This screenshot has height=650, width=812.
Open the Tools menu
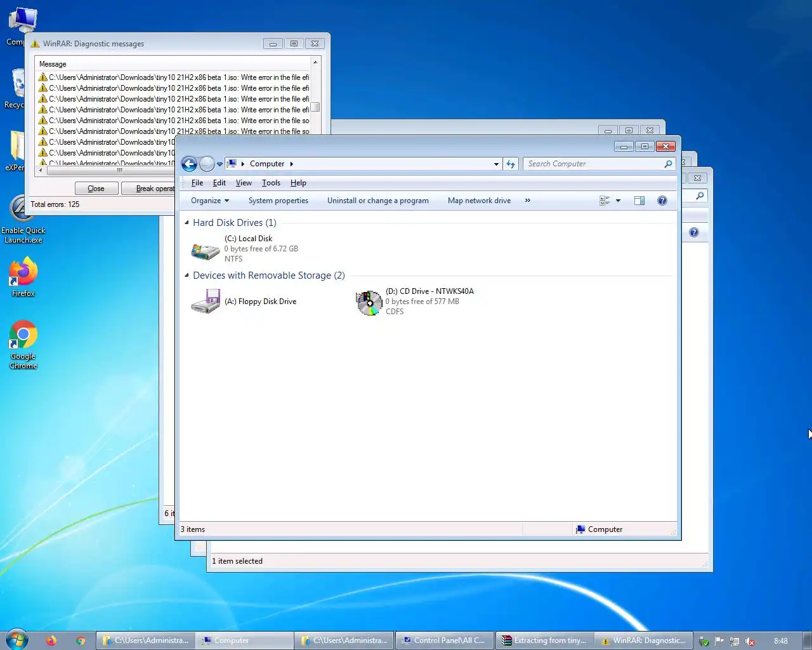coord(271,183)
